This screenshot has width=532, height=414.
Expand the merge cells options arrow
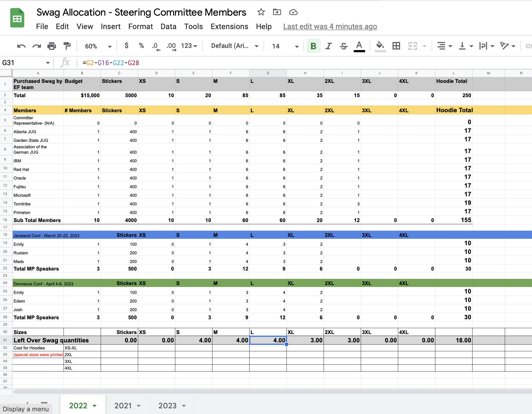425,46
